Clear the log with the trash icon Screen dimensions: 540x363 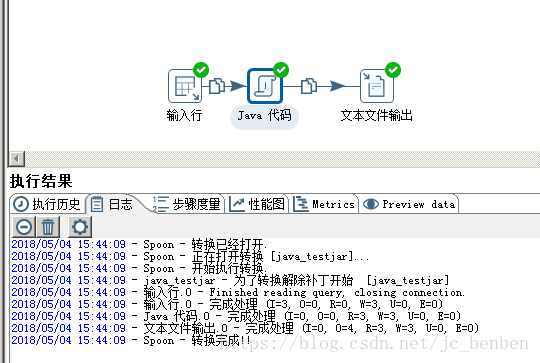coord(48,227)
